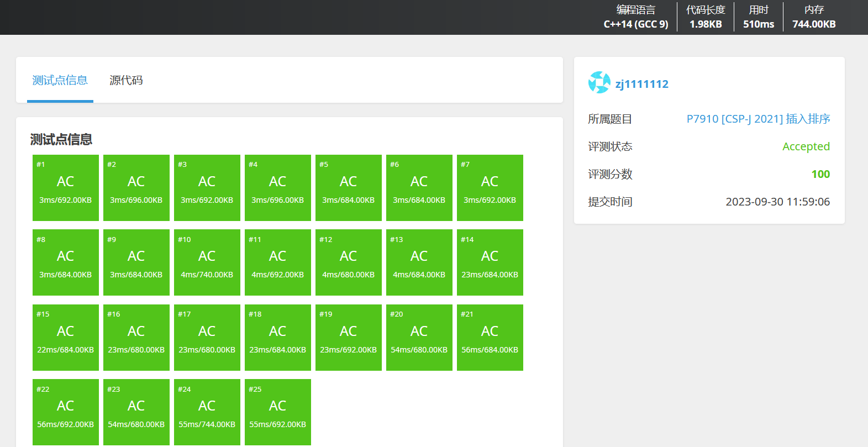868x447 pixels.
Task: Click the Accepted status text
Action: pos(806,146)
